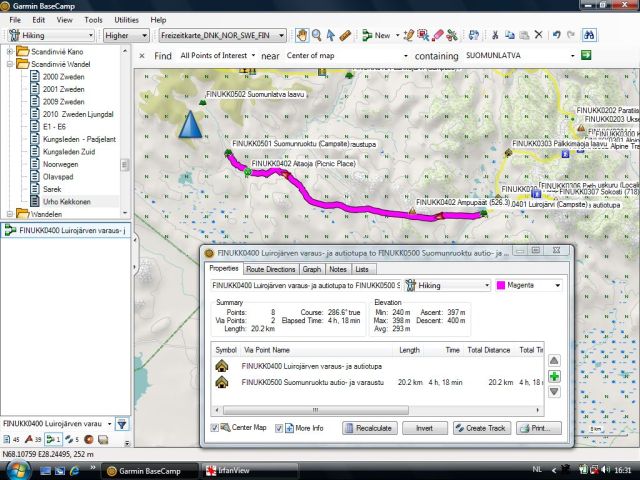Select Urho Kekkonen list in tree

pos(67,201)
